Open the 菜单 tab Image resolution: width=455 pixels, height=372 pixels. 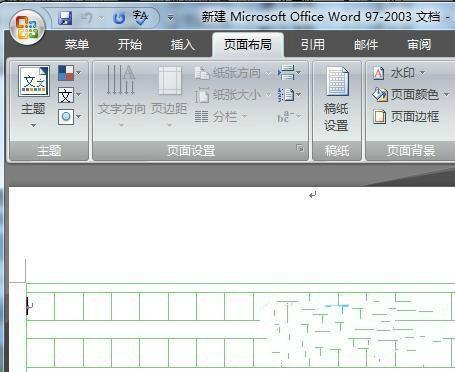[x=77, y=45]
